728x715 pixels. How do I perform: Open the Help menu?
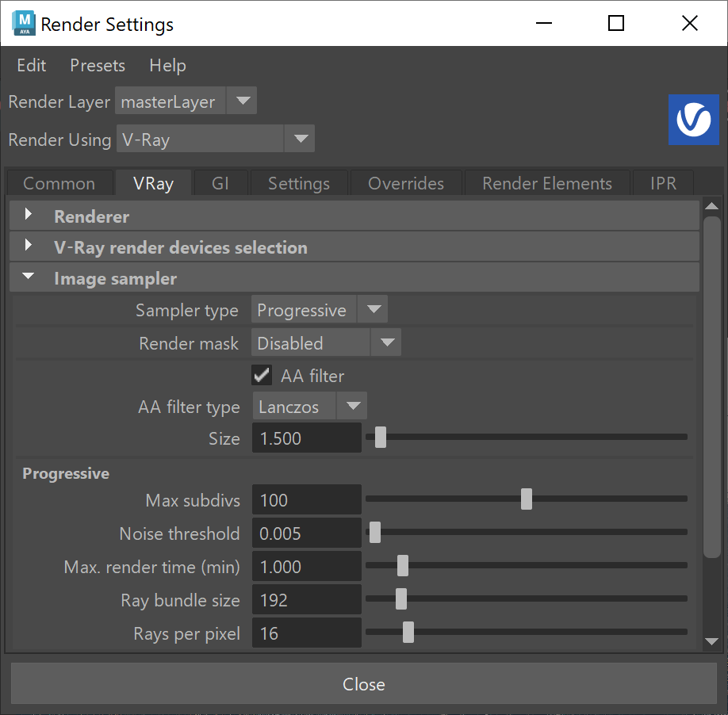[167, 66]
